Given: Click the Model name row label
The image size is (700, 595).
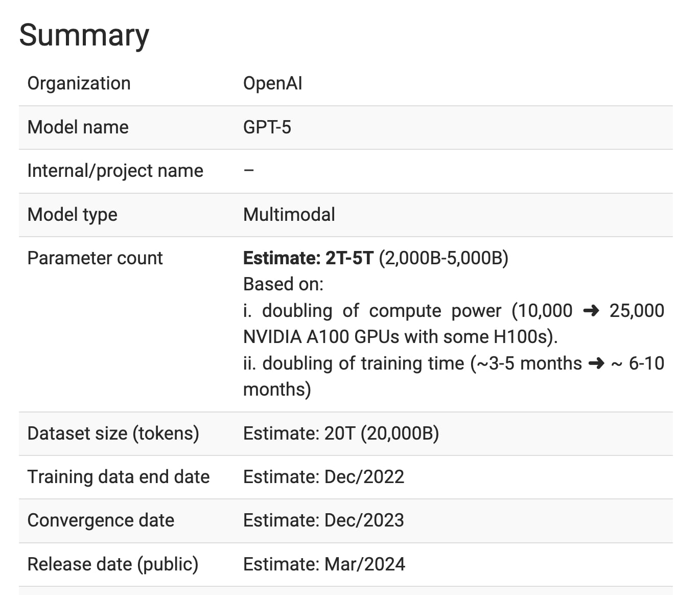Looking at the screenshot, I should pyautogui.click(x=78, y=127).
